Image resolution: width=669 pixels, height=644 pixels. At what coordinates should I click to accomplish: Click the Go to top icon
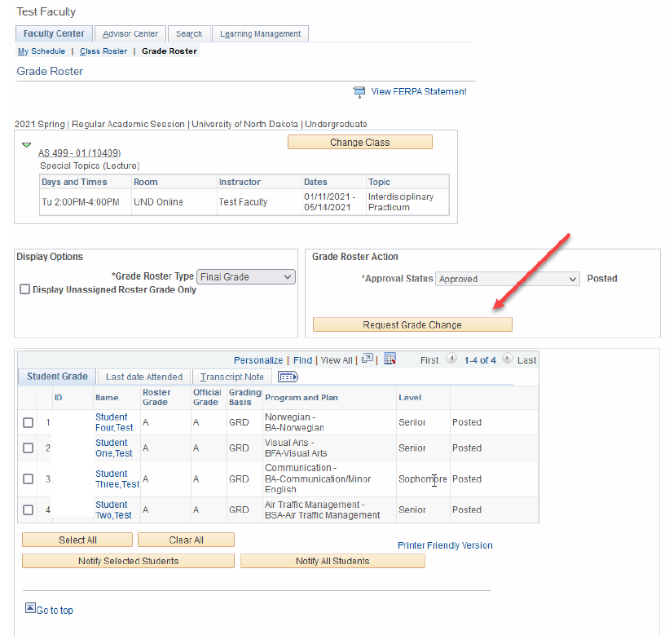30,608
